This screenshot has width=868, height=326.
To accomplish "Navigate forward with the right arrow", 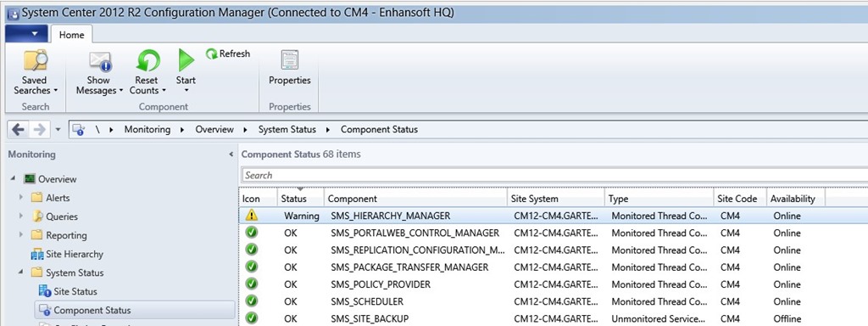I will click(x=40, y=130).
